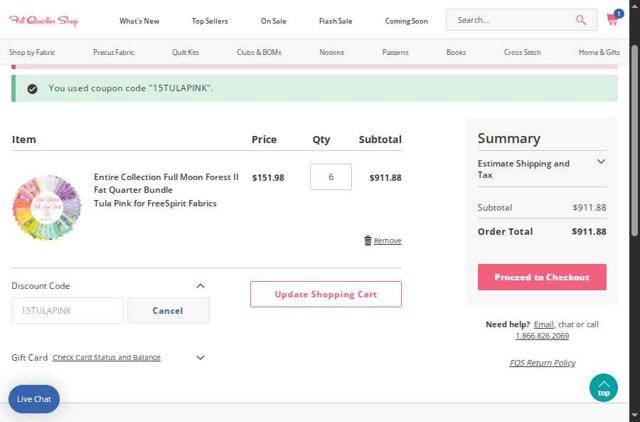
Task: Open Precut Fabric category
Action: pyautogui.click(x=113, y=52)
